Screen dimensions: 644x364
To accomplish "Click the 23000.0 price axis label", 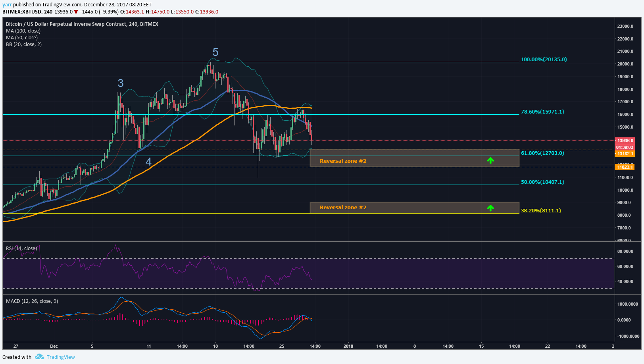I will 625,26.
